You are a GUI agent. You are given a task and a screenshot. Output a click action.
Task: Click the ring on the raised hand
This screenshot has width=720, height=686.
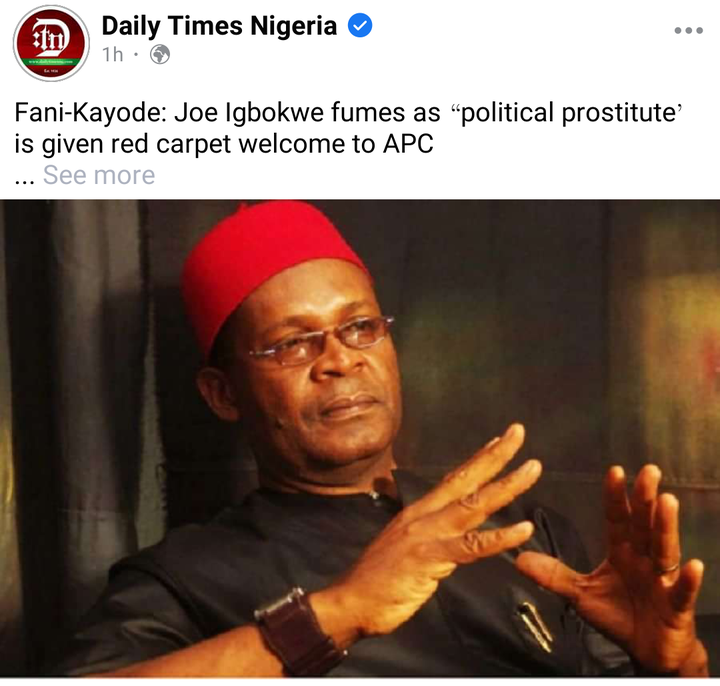click(x=668, y=568)
